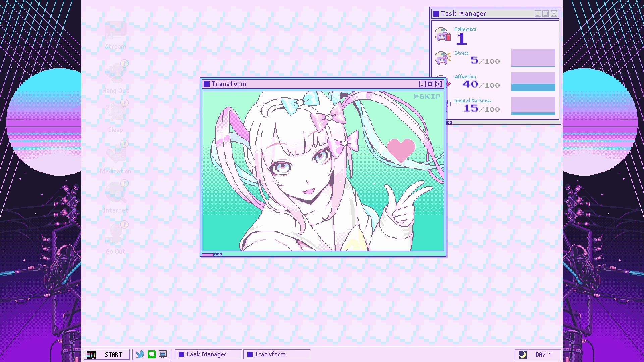The width and height of the screenshot is (644, 362).
Task: Click the Followers avatar icon
Action: click(x=443, y=35)
